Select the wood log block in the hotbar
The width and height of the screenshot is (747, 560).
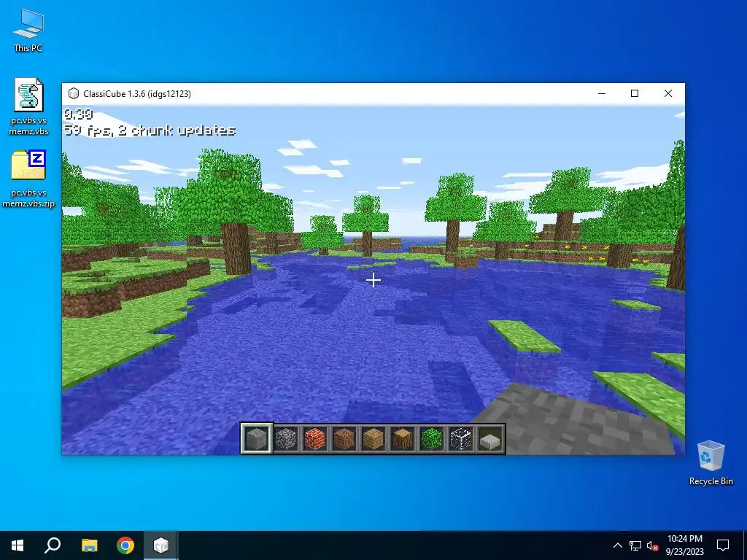tap(403, 438)
